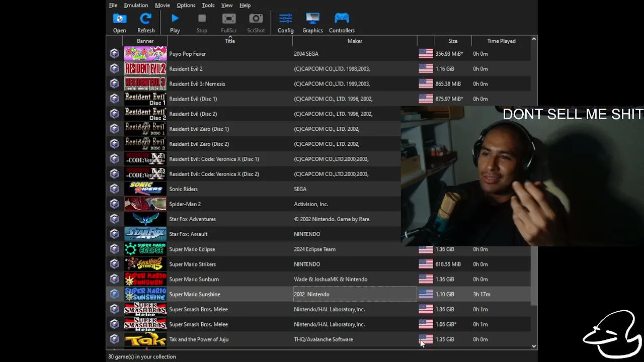The width and height of the screenshot is (644, 362).
Task: Sort games by the Maker column header
Action: click(355, 41)
